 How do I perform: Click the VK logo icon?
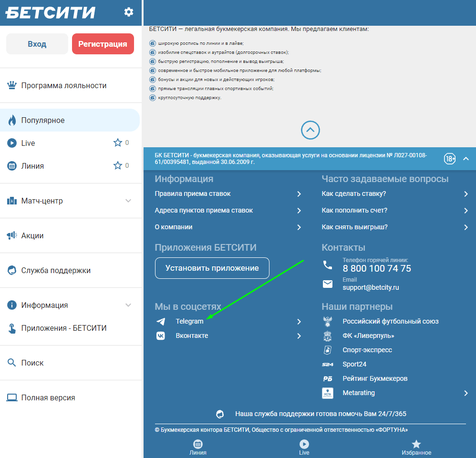point(161,336)
